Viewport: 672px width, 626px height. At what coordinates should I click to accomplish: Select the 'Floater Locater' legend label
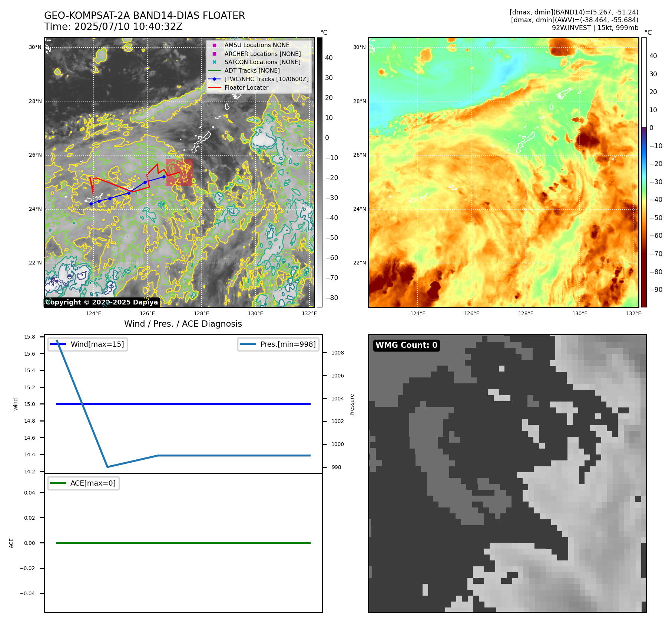[246, 88]
